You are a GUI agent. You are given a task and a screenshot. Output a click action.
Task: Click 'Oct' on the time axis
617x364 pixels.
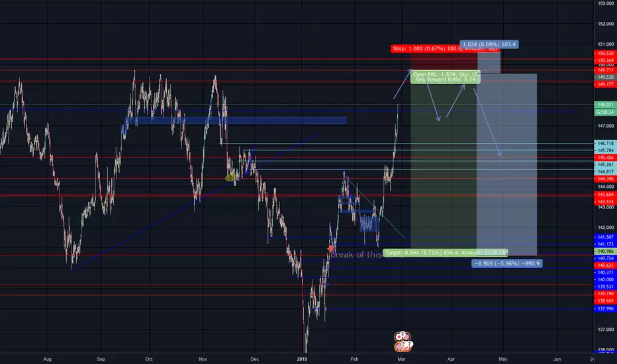[149, 359]
